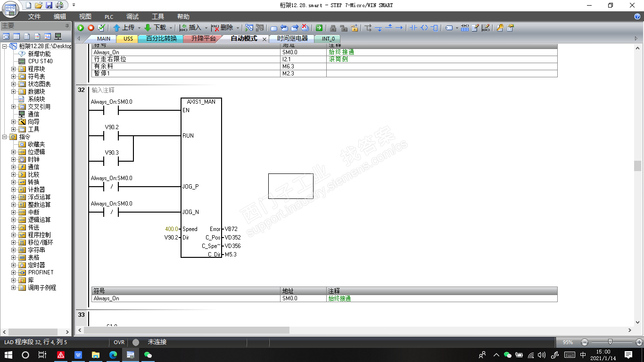The width and height of the screenshot is (644, 362).
Task: Expand the 定时器 instruction folder
Action: (14, 265)
